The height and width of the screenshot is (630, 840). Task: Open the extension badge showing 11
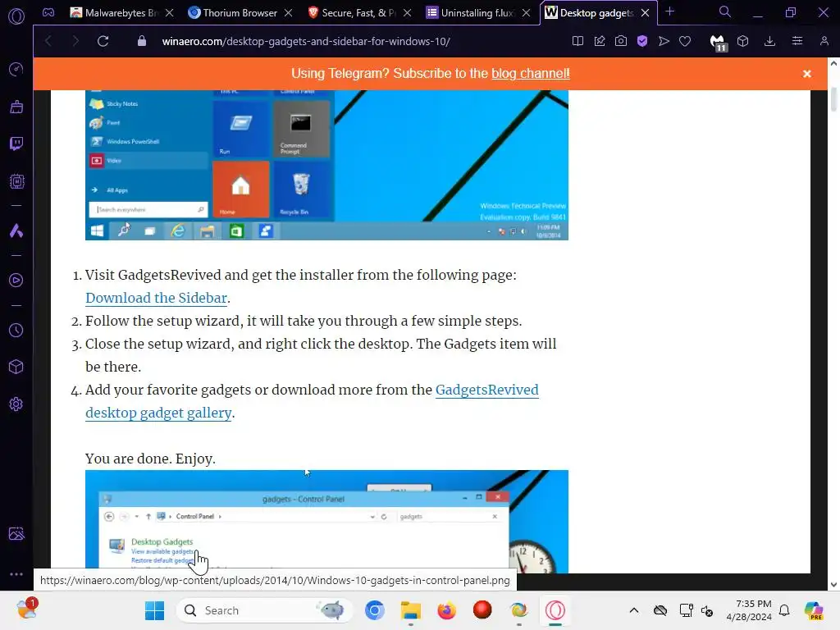[718, 43]
